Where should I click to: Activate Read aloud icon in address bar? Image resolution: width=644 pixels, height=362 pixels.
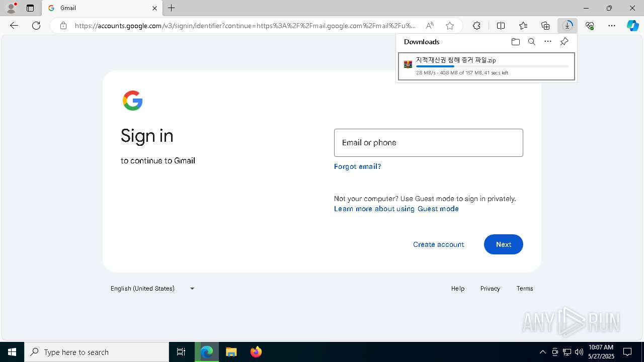pos(430,26)
